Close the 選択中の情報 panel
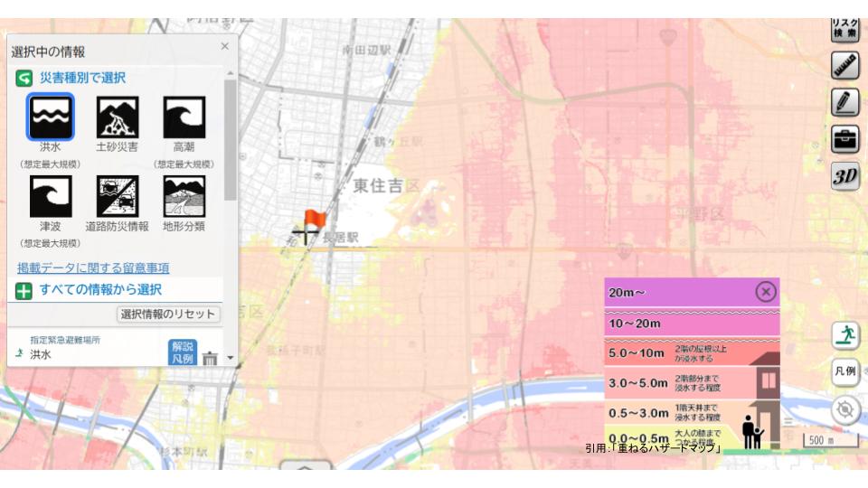Screen dimensions: 868x488 225,46
